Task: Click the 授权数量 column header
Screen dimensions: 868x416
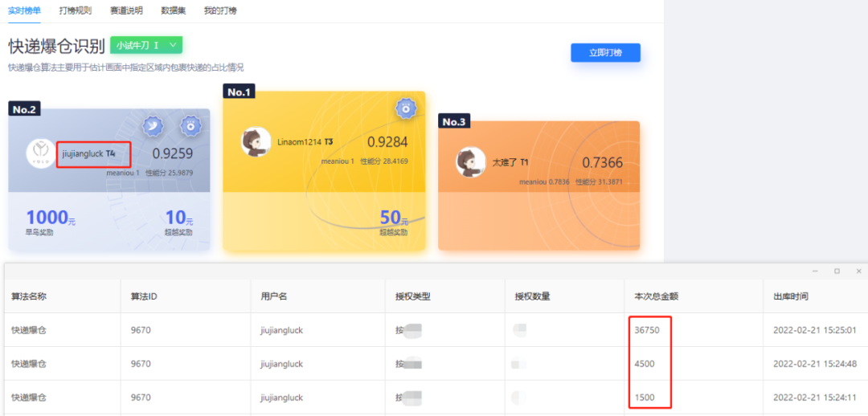Action: point(533,296)
